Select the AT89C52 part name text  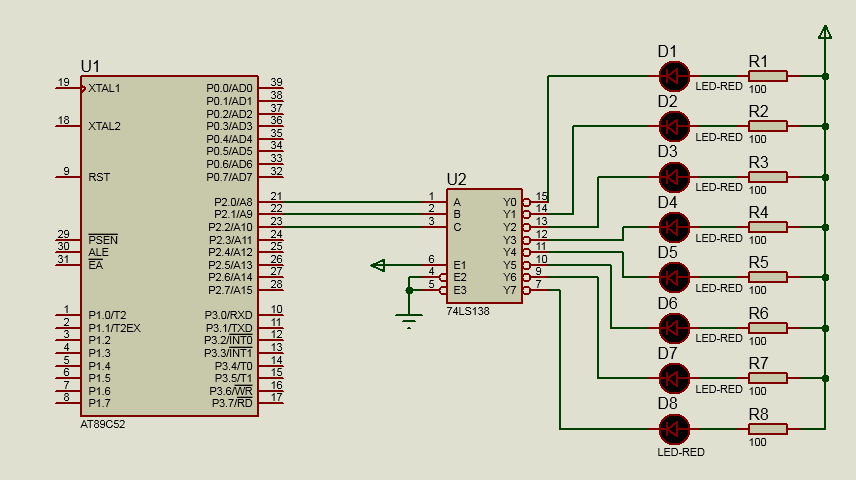click(x=103, y=424)
